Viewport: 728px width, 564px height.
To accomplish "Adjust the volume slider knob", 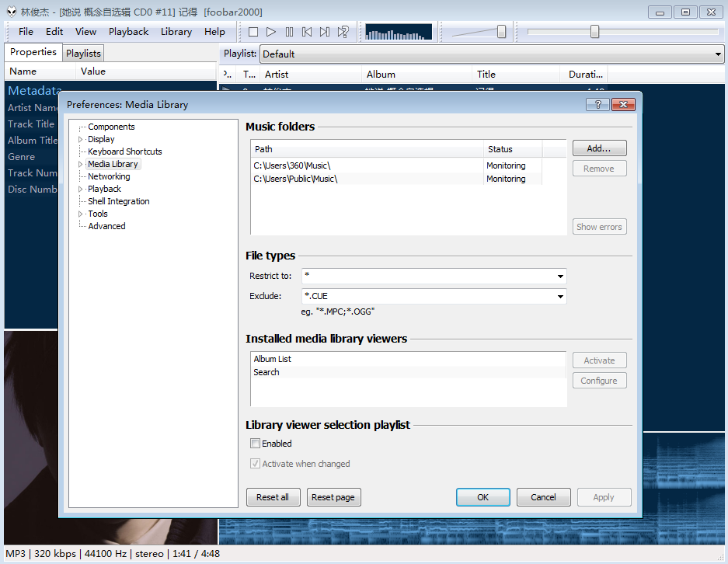I will coord(501,32).
